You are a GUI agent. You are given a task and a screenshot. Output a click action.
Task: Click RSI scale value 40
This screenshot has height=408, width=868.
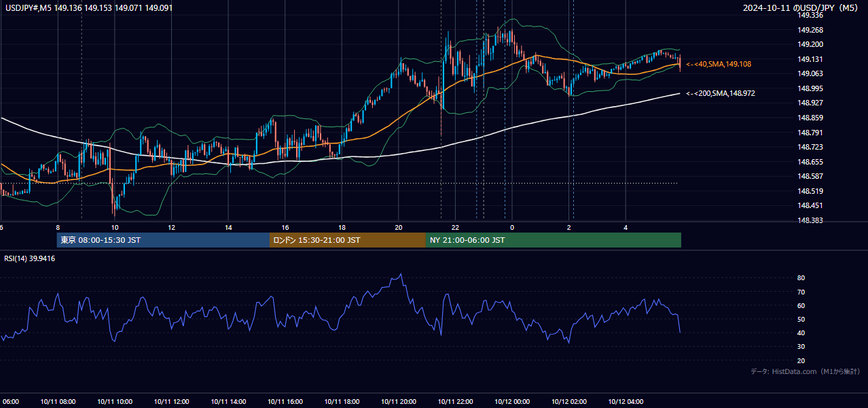tap(801, 333)
